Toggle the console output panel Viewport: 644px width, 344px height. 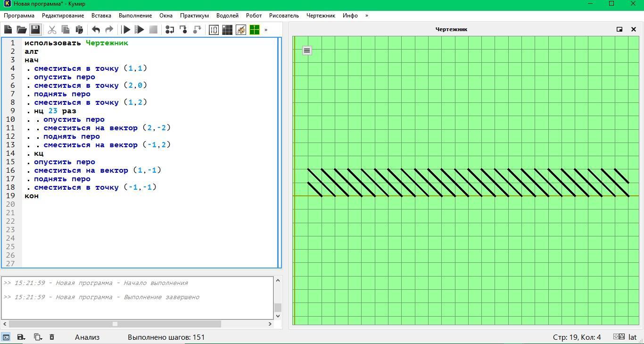6,337
